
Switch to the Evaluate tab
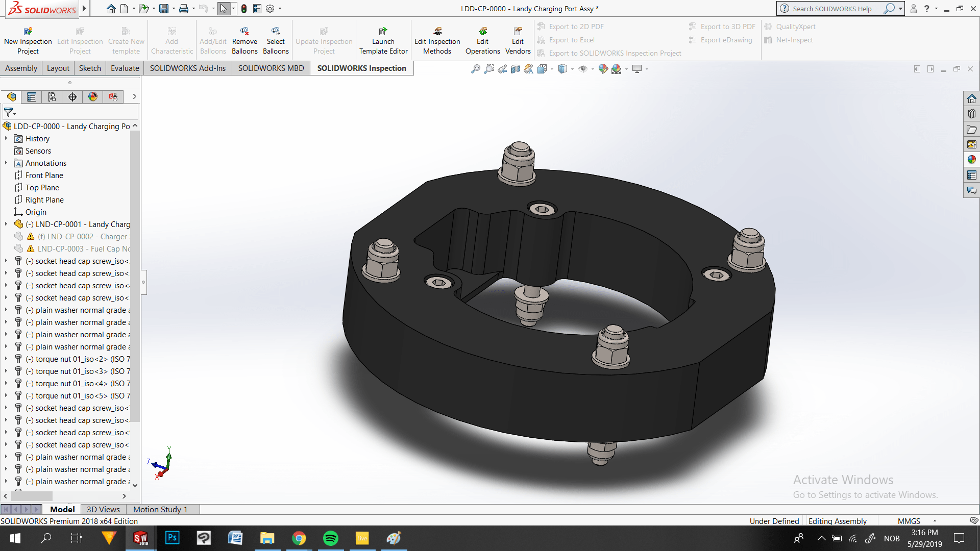tap(125, 68)
